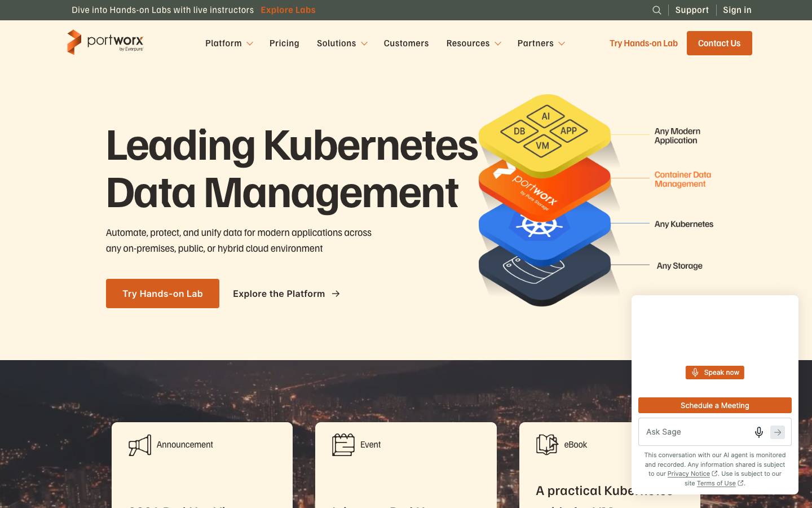Click the Event card label
812x508 pixels.
pyautogui.click(x=370, y=445)
